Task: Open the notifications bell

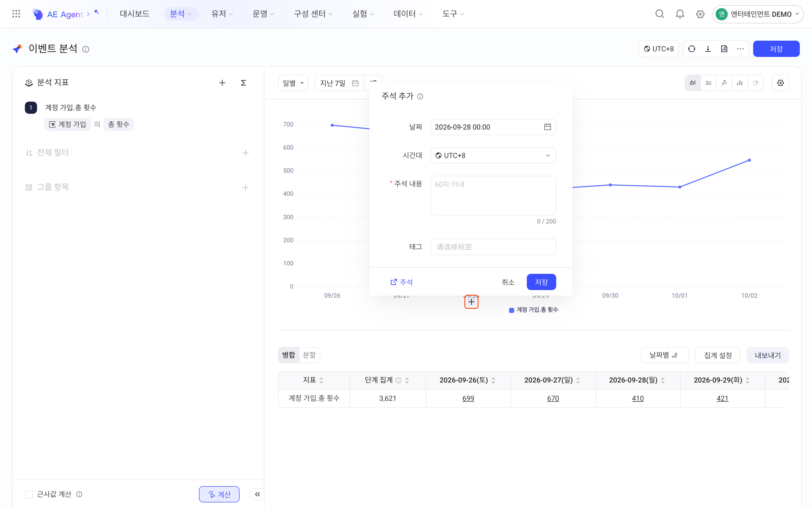Action: 680,14
